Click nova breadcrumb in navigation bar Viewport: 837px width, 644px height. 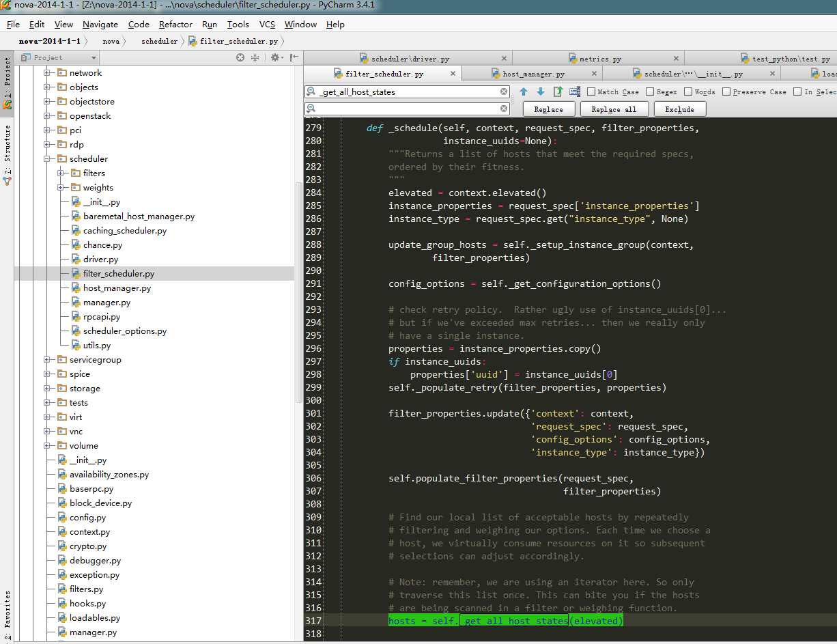pyautogui.click(x=111, y=41)
